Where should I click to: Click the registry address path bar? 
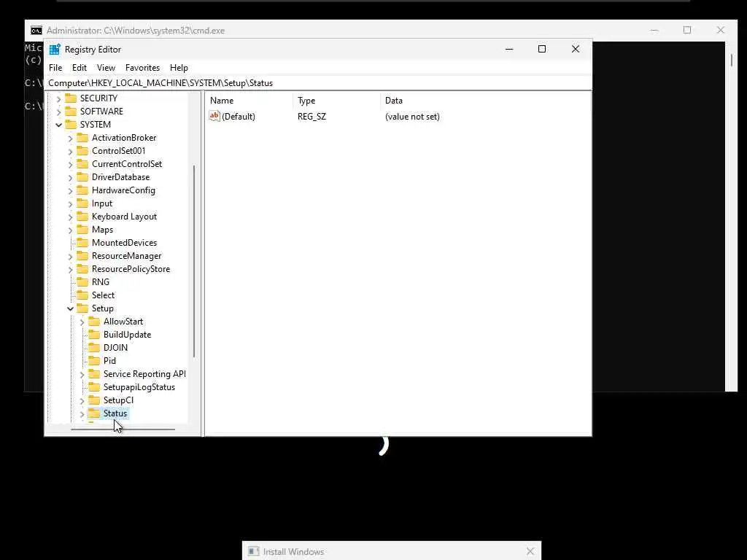coord(318,83)
